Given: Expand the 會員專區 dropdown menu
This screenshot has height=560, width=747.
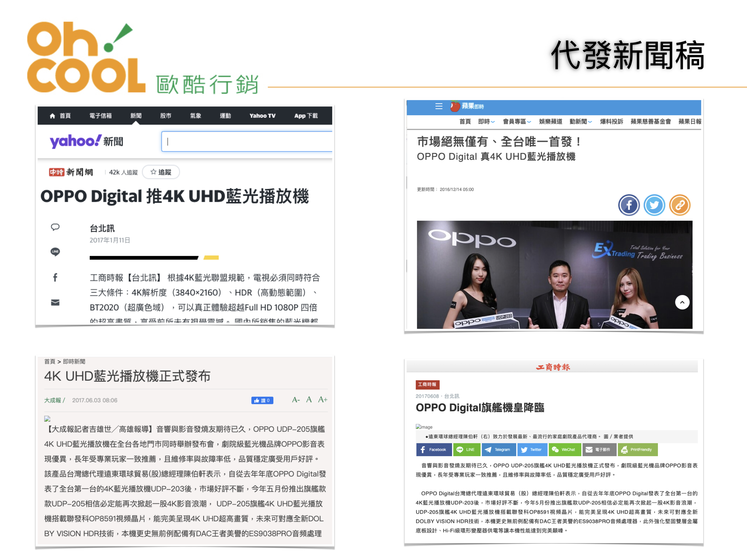Looking at the screenshot, I should point(517,122).
